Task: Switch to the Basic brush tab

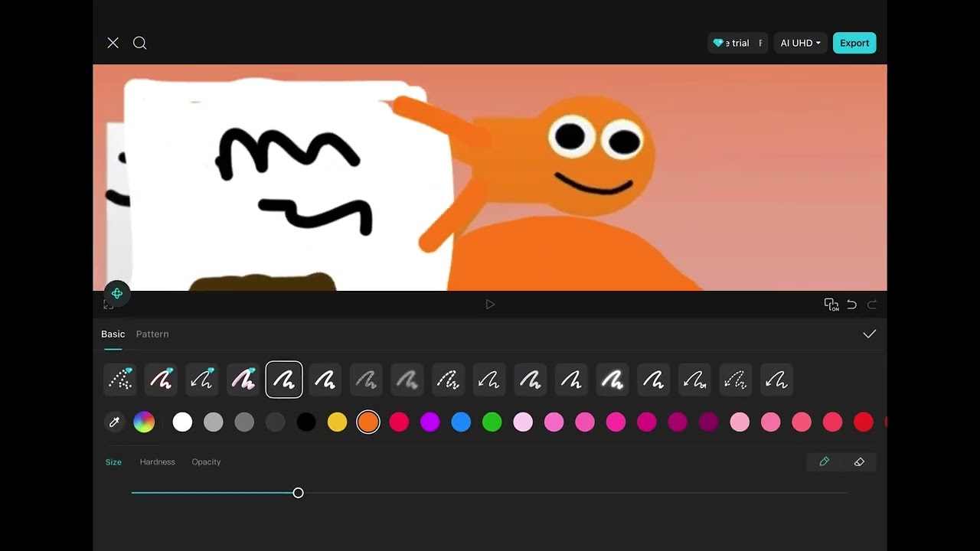Action: [x=113, y=334]
